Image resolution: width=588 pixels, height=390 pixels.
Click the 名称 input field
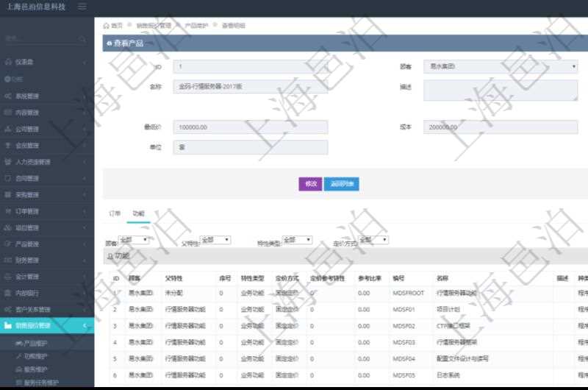point(251,86)
